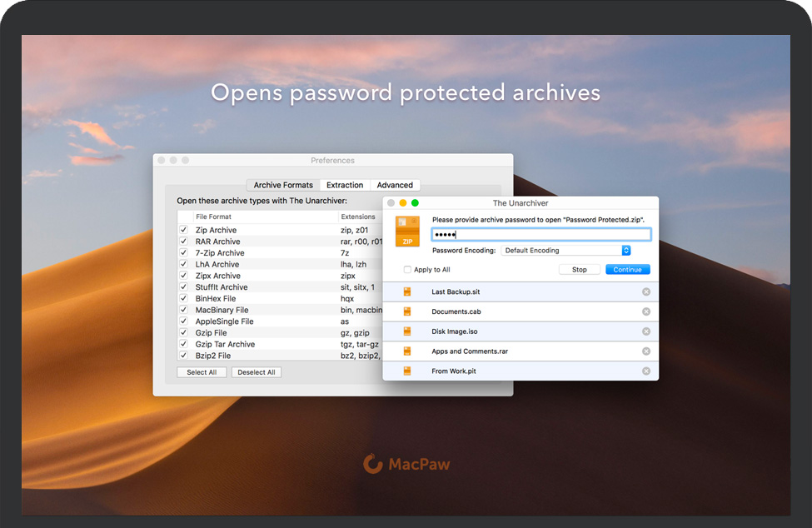
Task: Open the Advanced preferences tab
Action: [x=395, y=185]
